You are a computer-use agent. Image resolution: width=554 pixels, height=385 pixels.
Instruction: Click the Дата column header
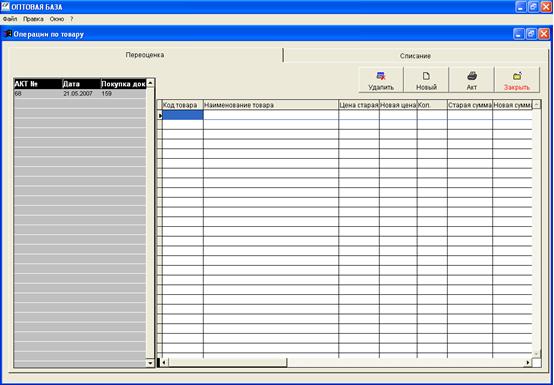82,84
